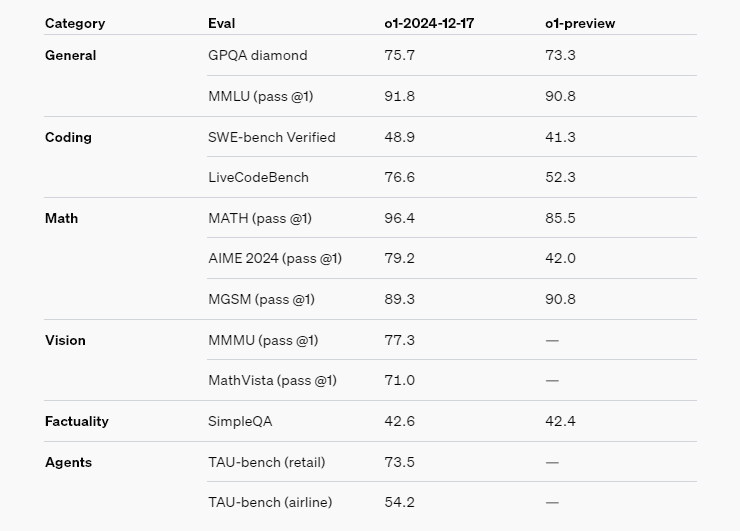Select the Factuality category label
Viewport: 740px width, 531px height.
77,421
